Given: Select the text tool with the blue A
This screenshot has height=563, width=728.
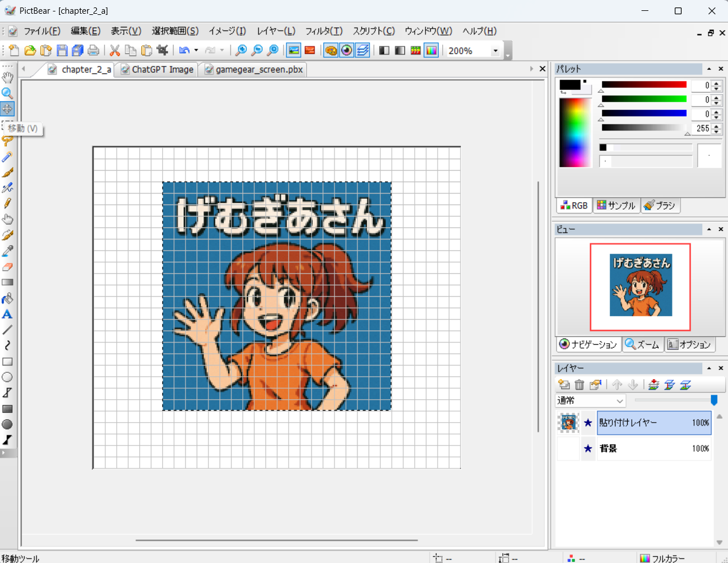Looking at the screenshot, I should coord(7,314).
